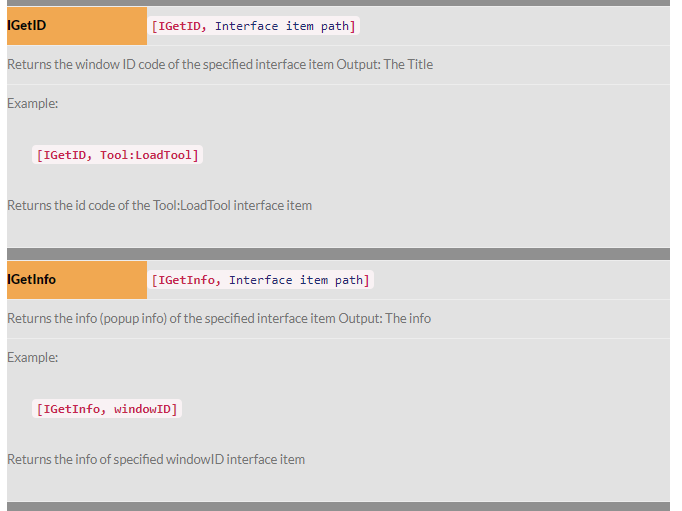Screen dimensions: 682x511
Task: Click 'Returns the info of specified windowID' text
Action: pyautogui.click(x=156, y=459)
